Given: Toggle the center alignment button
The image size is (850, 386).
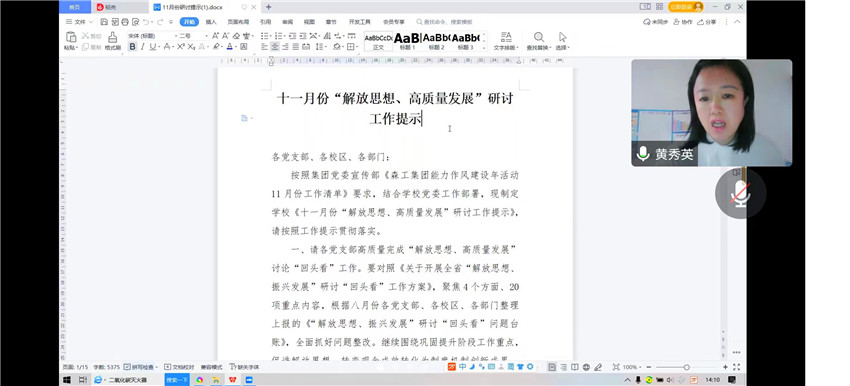Looking at the screenshot, I should click(275, 47).
